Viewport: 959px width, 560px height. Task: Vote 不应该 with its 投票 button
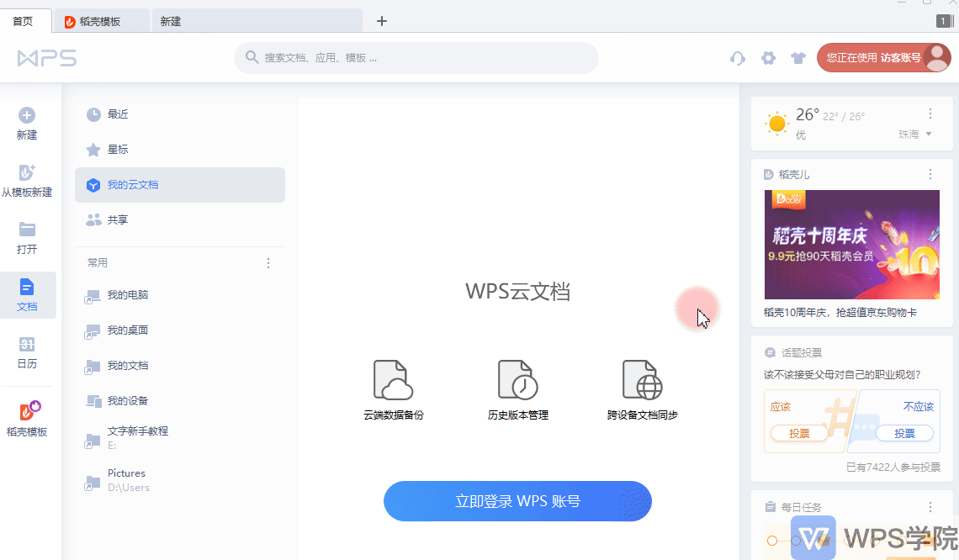[x=904, y=433]
